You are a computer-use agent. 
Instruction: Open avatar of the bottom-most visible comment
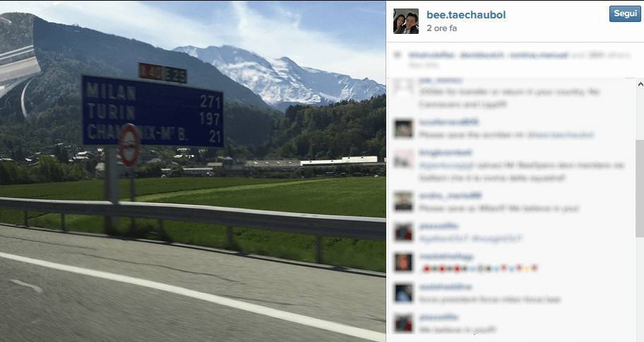pyautogui.click(x=403, y=323)
